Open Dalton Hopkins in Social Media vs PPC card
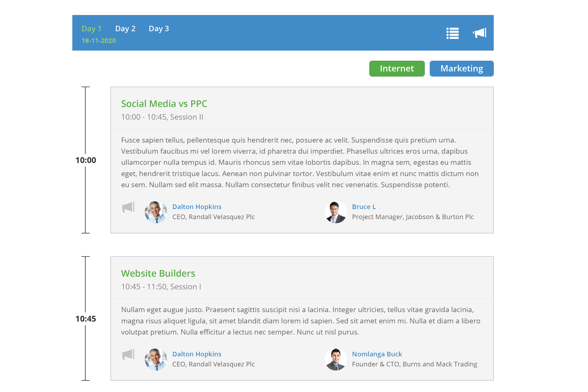This screenshot has width=588, height=392. (197, 207)
